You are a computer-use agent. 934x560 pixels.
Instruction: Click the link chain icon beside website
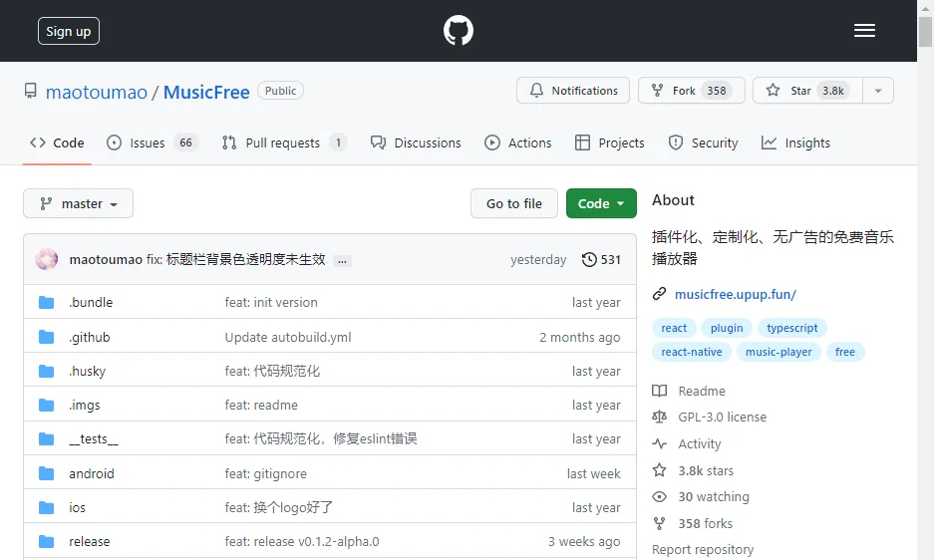pyautogui.click(x=659, y=294)
